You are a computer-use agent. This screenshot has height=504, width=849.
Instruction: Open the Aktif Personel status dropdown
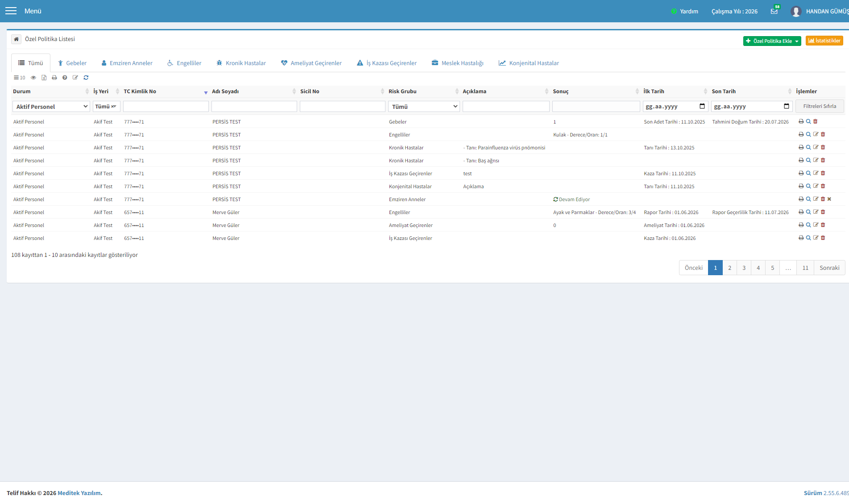(51, 107)
